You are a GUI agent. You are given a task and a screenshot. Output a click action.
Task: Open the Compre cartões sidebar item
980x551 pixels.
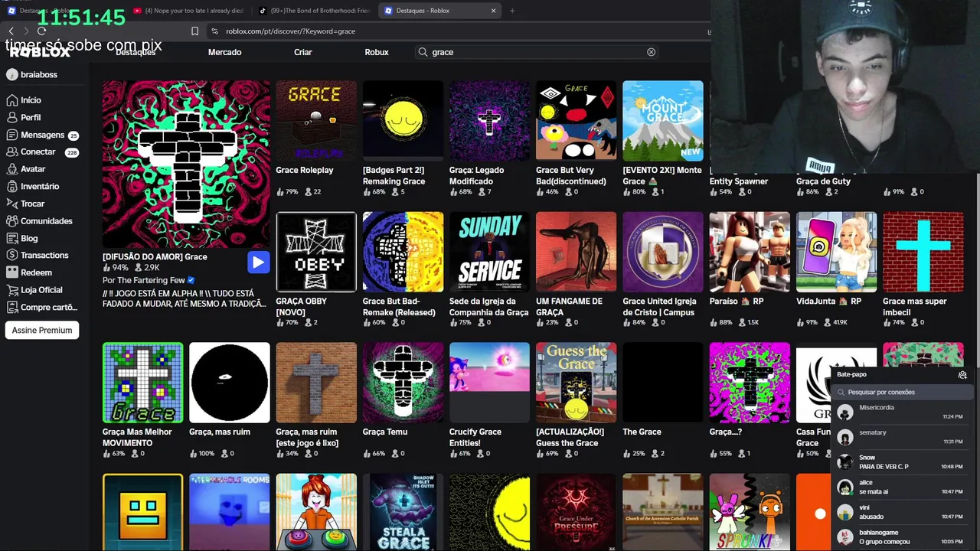coord(42,308)
